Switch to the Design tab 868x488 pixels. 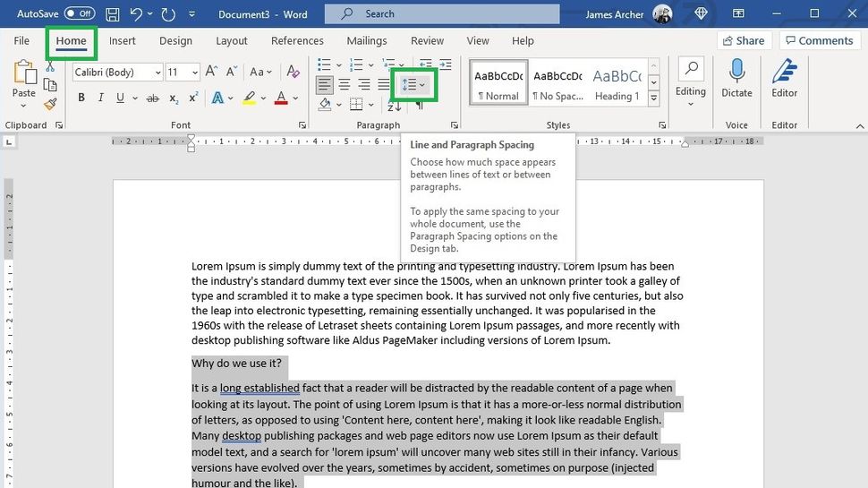point(175,40)
